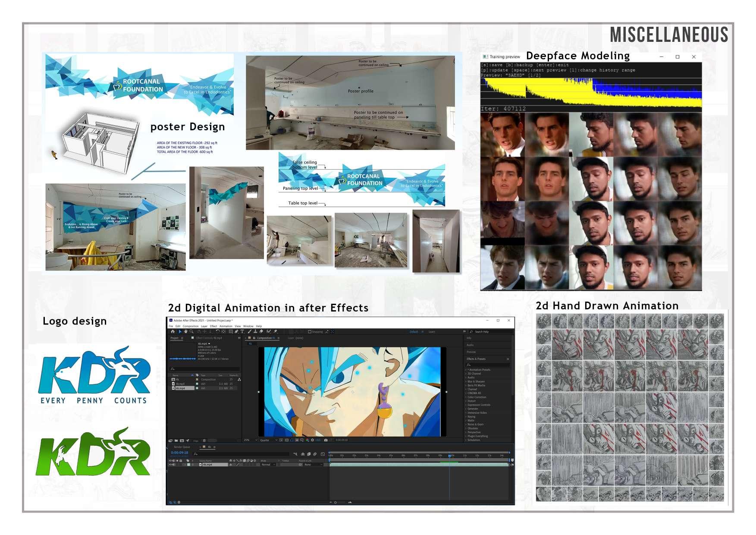Toggle the lock on the Composition tab
The image size is (756, 535).
254,338
